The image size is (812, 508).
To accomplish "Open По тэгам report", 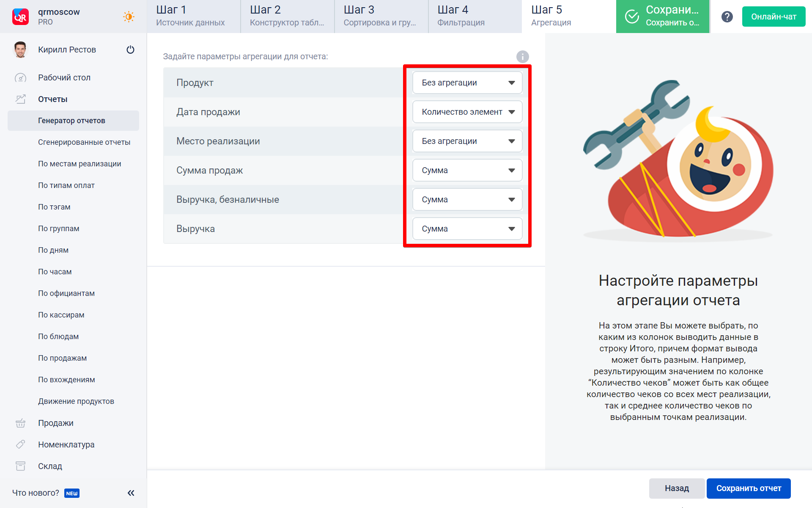I will tap(54, 207).
